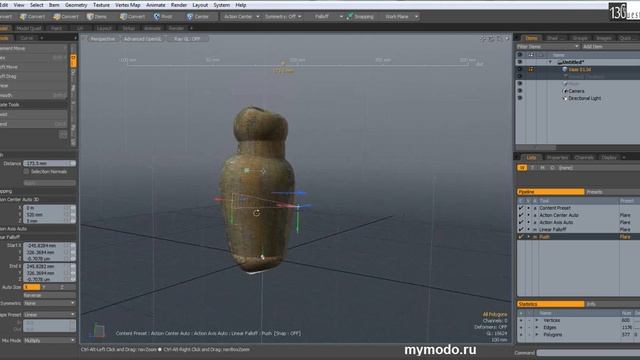Open the Vertex Map menu
The width and height of the screenshot is (640, 360).
pos(128,5)
